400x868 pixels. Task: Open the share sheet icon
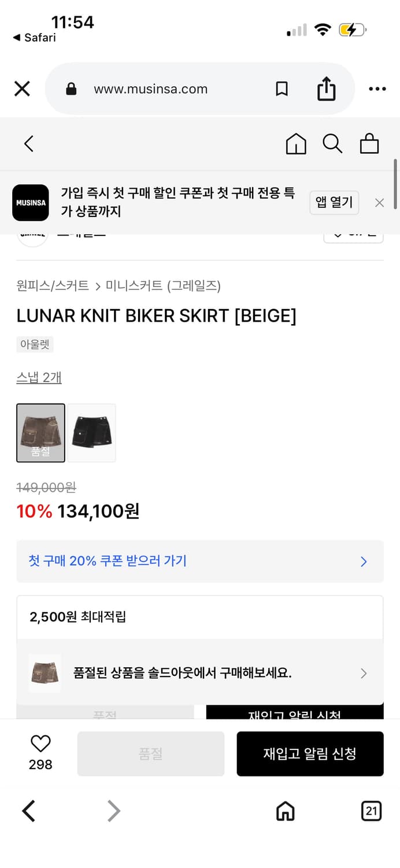[x=326, y=89]
